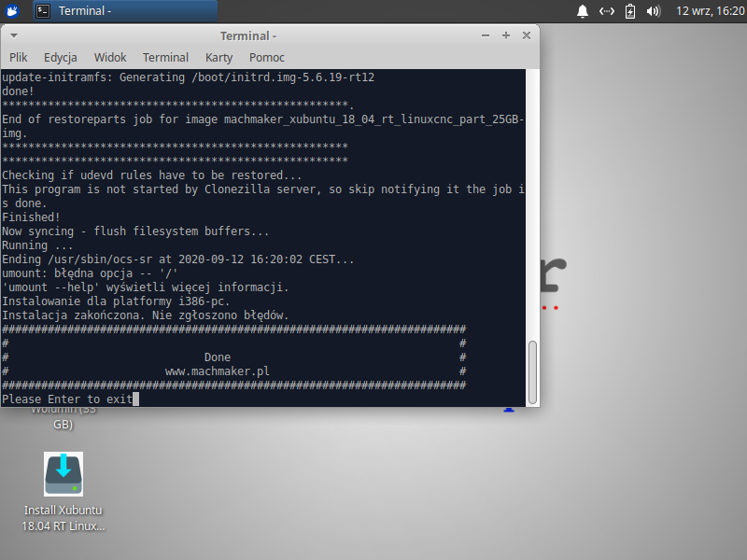Minimize the Terminal window
Screen dimensions: 747x560
point(487,35)
